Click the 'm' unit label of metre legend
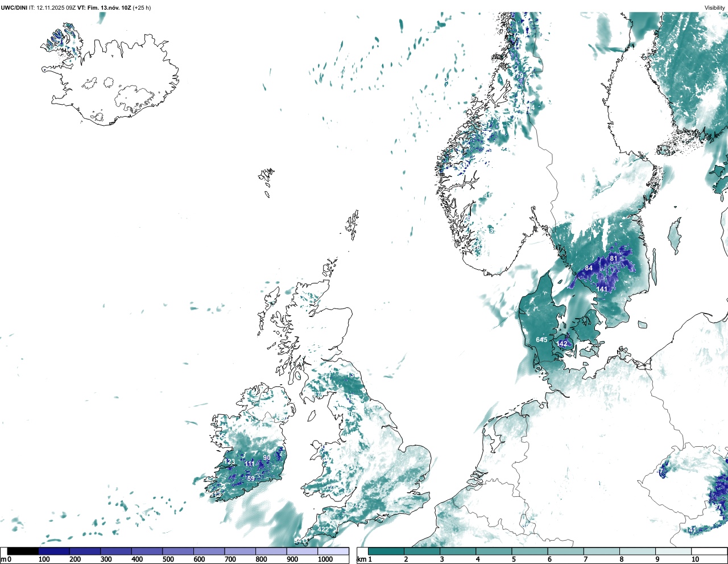728x564 pixels. [x=3, y=559]
